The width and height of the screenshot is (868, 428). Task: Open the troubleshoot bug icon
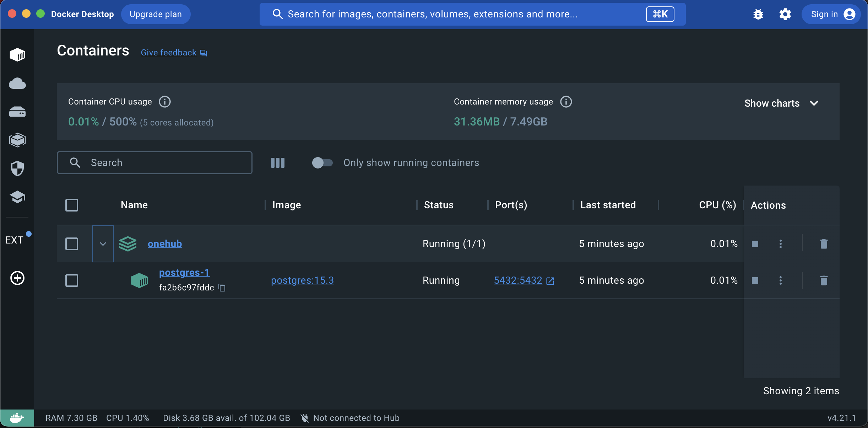tap(758, 14)
